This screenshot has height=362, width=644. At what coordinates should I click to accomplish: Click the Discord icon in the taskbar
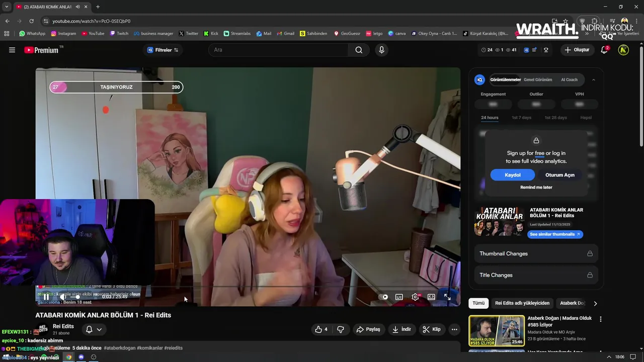81,357
